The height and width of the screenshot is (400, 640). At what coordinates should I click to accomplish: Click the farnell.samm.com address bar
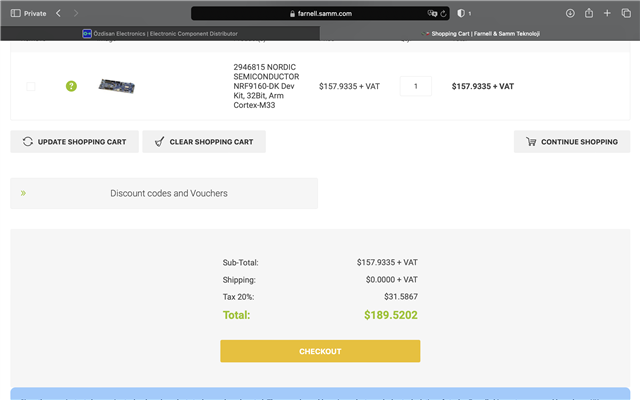320,13
